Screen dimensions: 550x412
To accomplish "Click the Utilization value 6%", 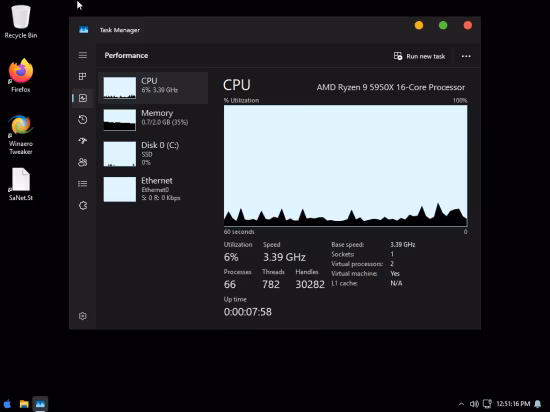I will pyautogui.click(x=231, y=257).
